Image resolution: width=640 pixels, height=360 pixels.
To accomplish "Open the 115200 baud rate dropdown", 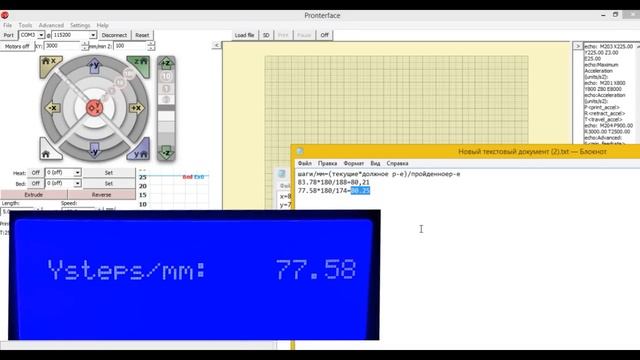I will pyautogui.click(x=93, y=35).
